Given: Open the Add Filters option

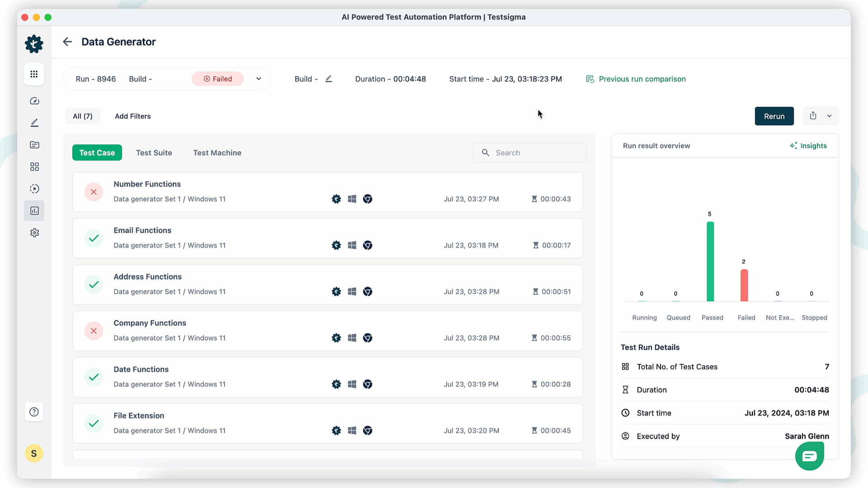Looking at the screenshot, I should [132, 116].
